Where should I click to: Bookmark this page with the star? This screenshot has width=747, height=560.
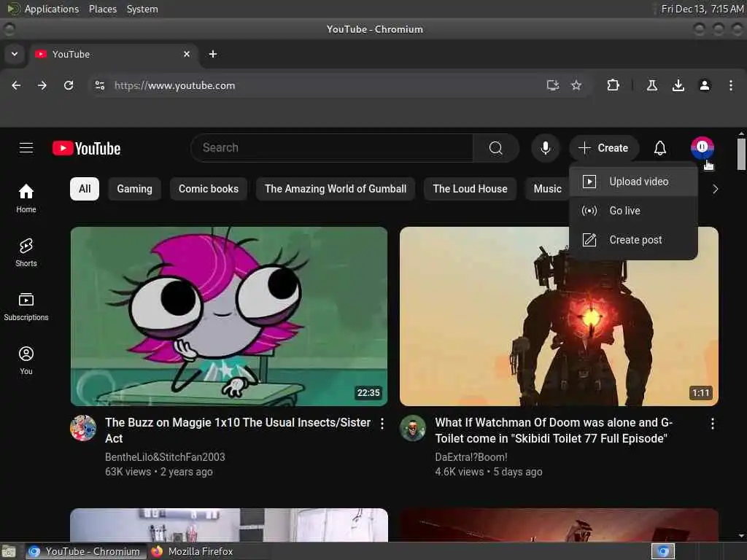tap(576, 85)
